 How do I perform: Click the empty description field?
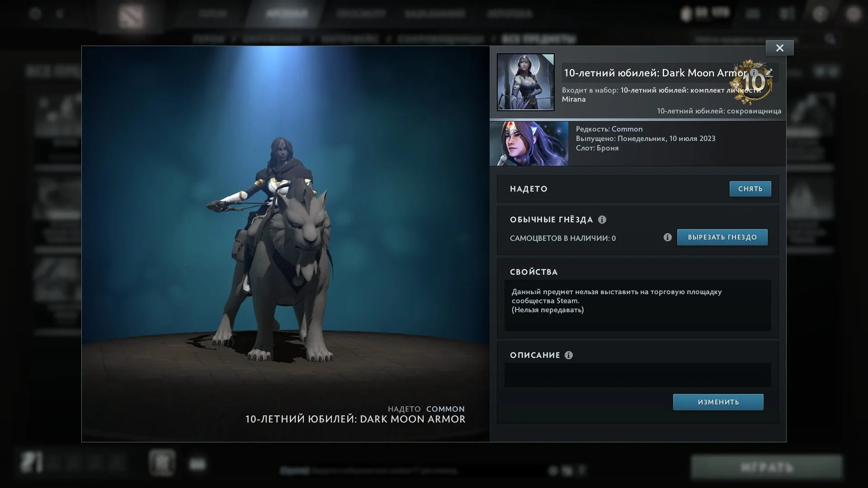[x=637, y=375]
